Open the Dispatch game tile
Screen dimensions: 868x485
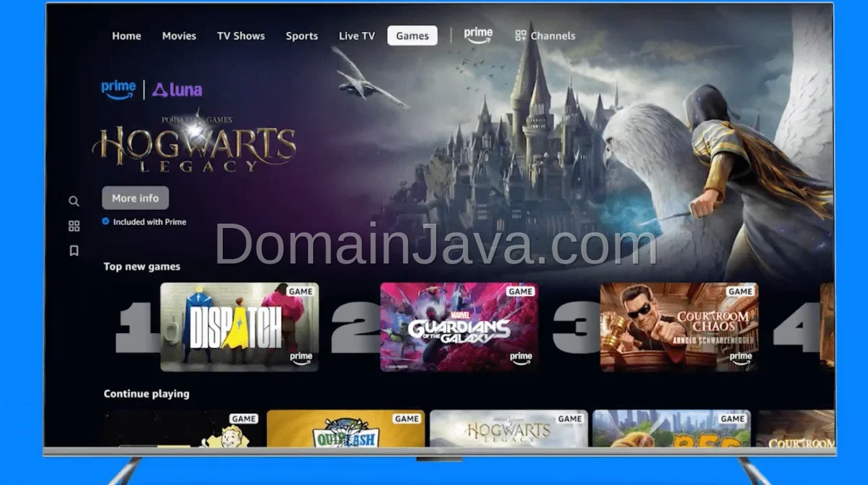click(239, 326)
